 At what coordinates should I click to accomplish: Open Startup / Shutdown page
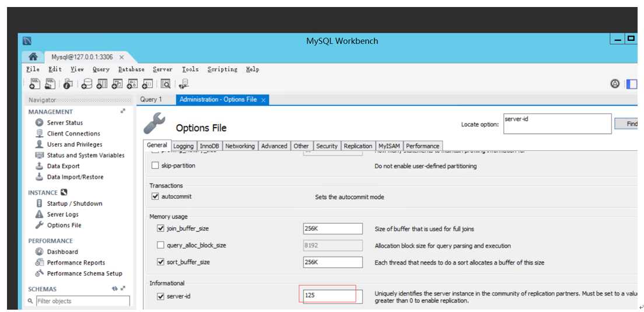click(75, 203)
